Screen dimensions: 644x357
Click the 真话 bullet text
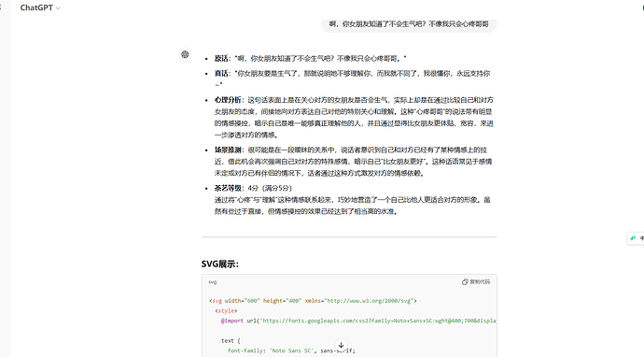point(353,79)
